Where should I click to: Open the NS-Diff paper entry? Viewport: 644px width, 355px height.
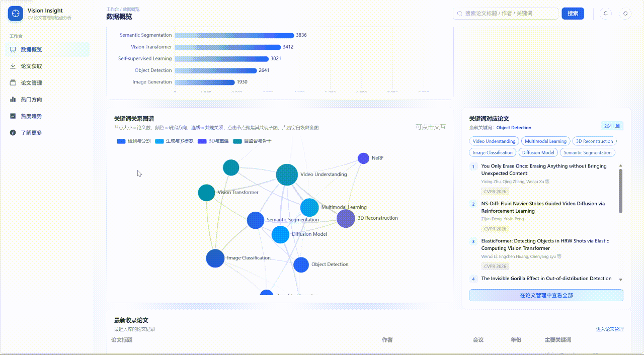(x=543, y=207)
